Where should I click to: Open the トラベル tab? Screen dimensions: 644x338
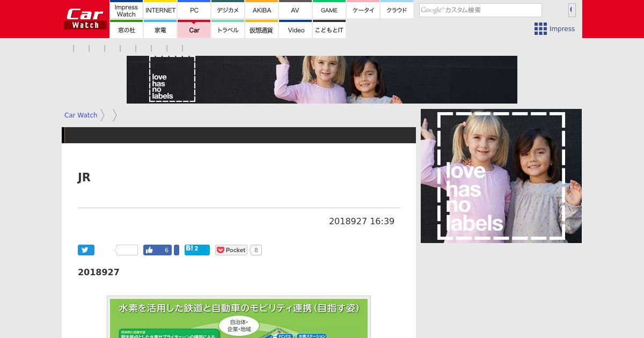[x=228, y=30]
